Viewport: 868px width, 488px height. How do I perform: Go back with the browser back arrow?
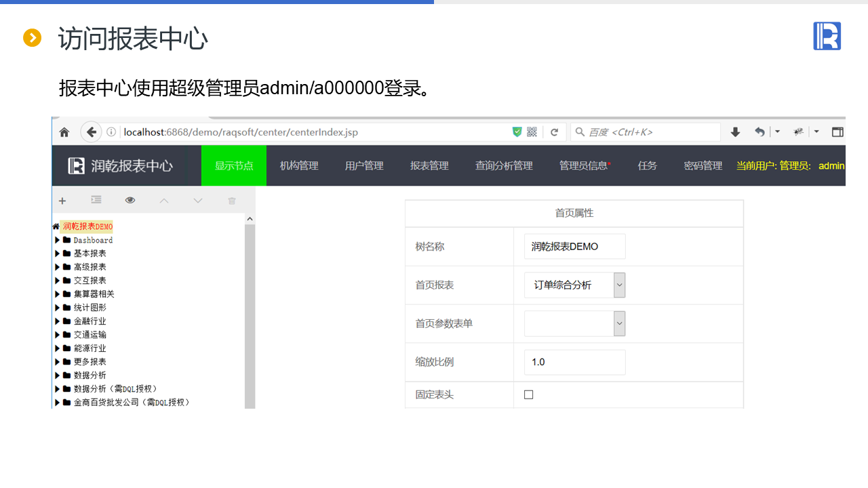[91, 132]
